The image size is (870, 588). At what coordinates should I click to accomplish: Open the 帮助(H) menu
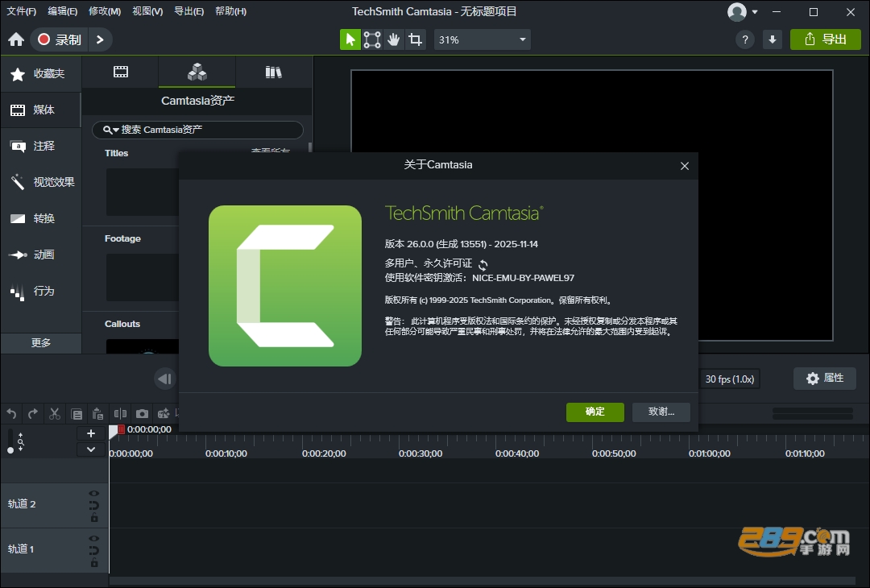230,11
